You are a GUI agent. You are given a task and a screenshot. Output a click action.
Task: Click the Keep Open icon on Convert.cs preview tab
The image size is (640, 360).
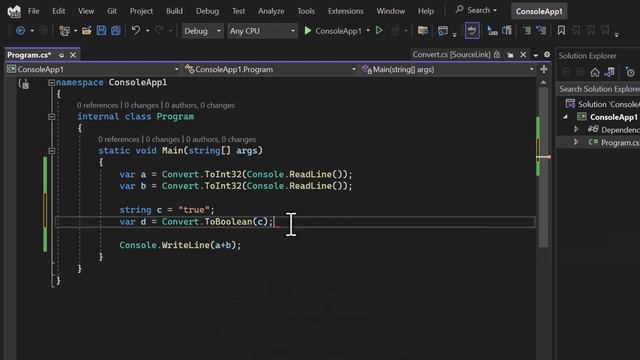click(511, 55)
